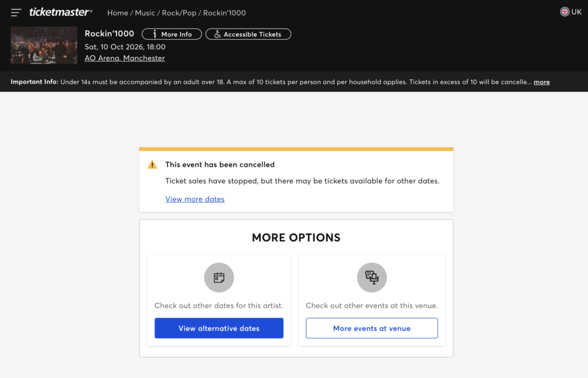
Task: Click the calendar icon for other dates
Action: tap(219, 278)
